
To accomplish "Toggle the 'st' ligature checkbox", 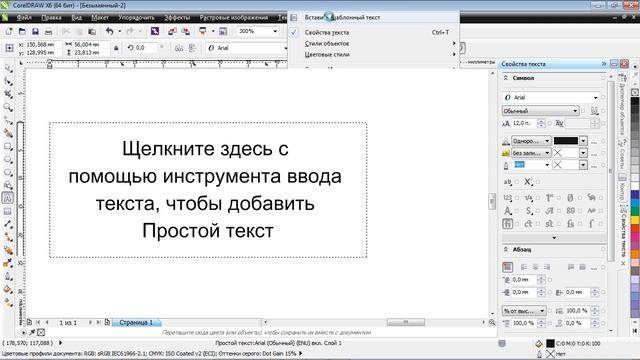I will tap(559, 224).
